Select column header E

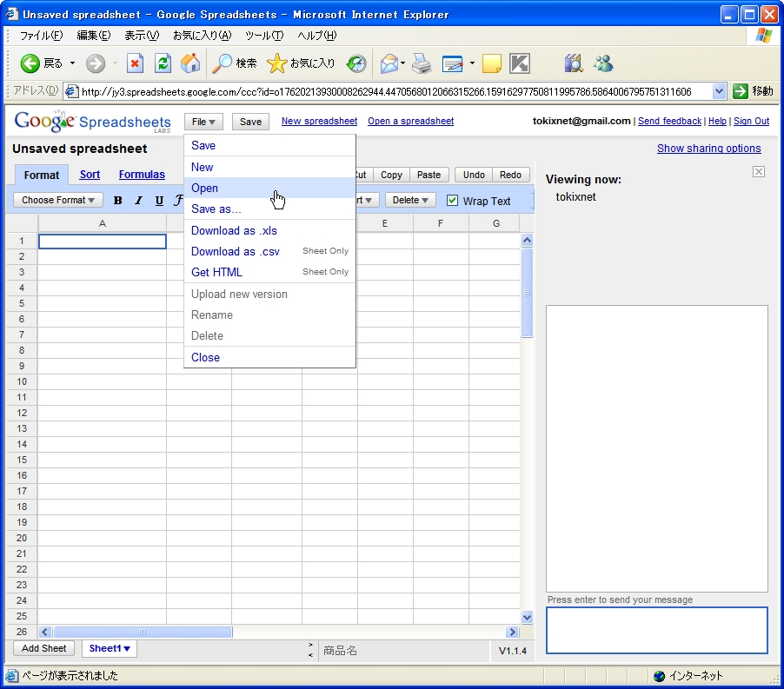(x=385, y=223)
